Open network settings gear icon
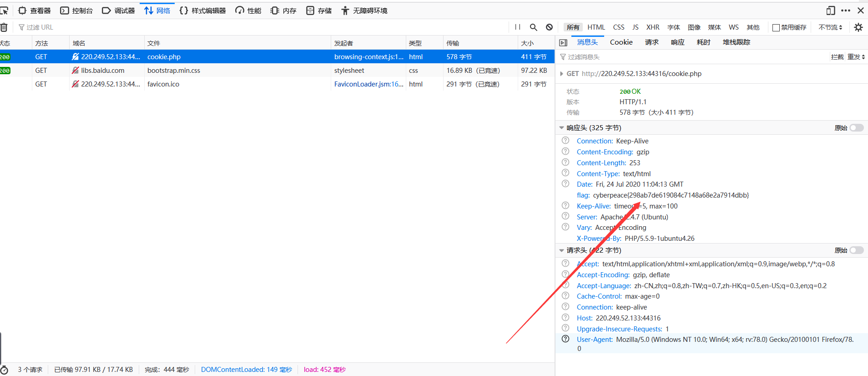 pyautogui.click(x=858, y=27)
